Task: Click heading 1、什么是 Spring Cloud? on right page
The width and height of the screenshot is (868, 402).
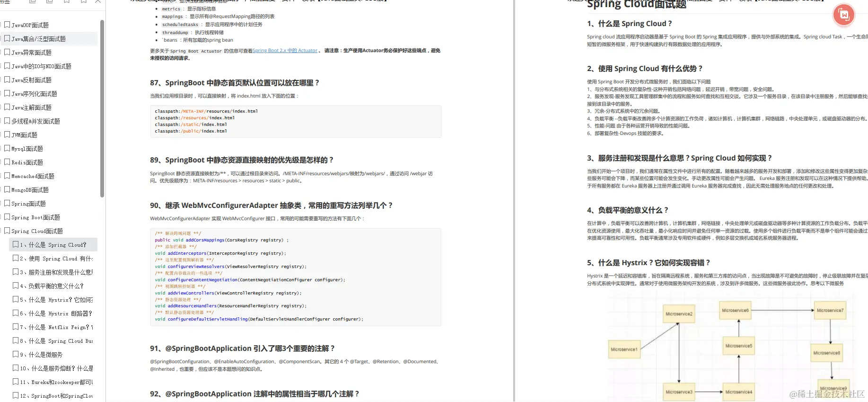Action: click(630, 24)
